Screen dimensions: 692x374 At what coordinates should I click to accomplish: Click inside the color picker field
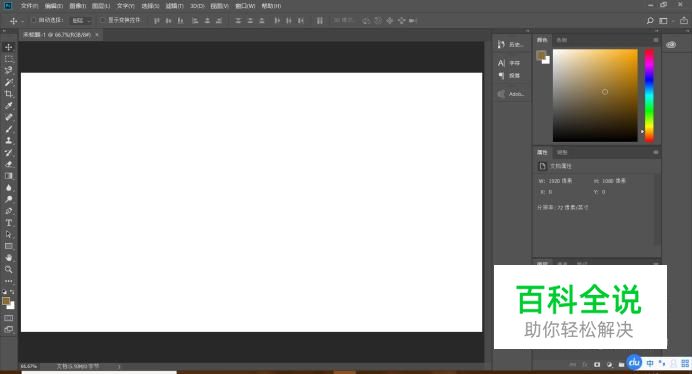595,95
